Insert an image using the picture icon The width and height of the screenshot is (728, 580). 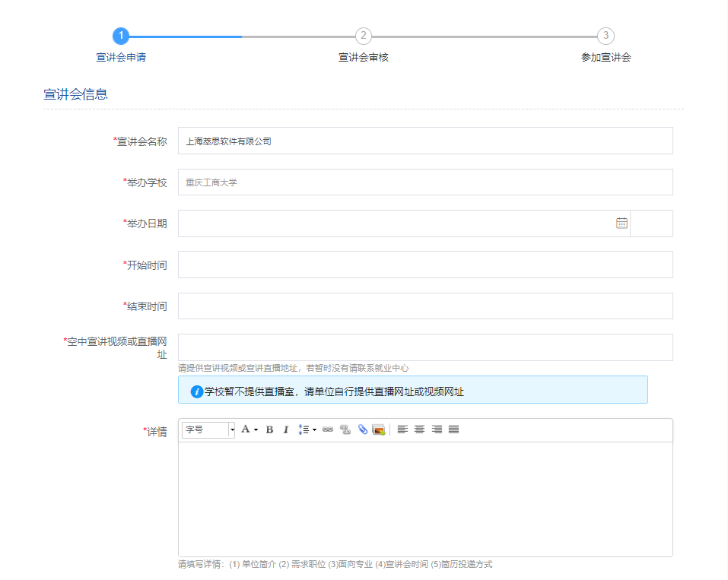[x=378, y=429]
